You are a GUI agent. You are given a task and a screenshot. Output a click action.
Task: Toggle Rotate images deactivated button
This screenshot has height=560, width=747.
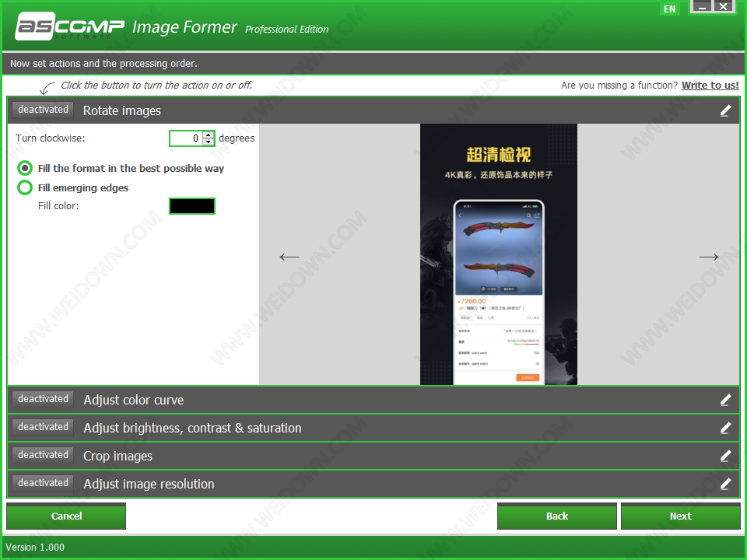tap(43, 110)
